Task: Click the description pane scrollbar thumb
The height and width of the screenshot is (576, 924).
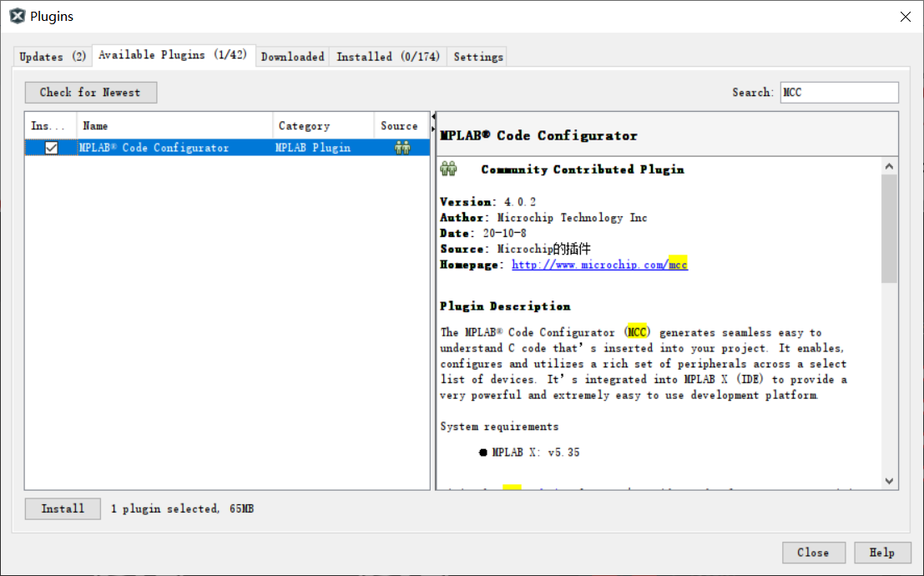Action: (x=889, y=229)
